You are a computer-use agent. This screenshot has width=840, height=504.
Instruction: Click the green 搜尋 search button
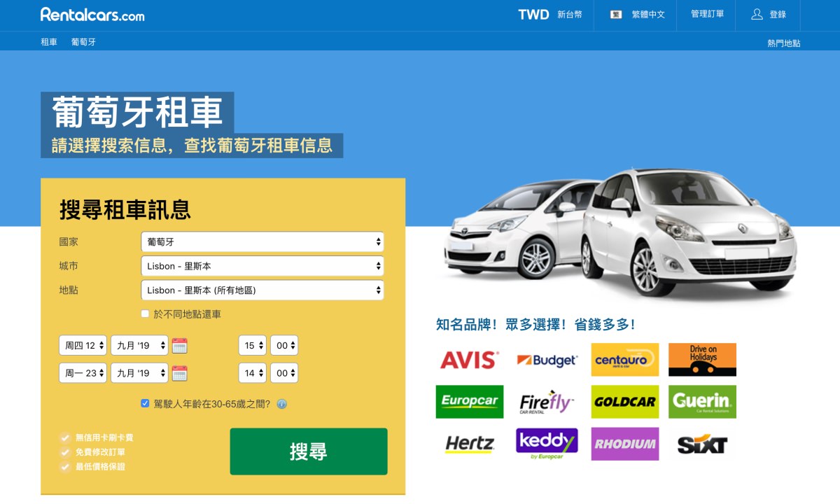(309, 451)
